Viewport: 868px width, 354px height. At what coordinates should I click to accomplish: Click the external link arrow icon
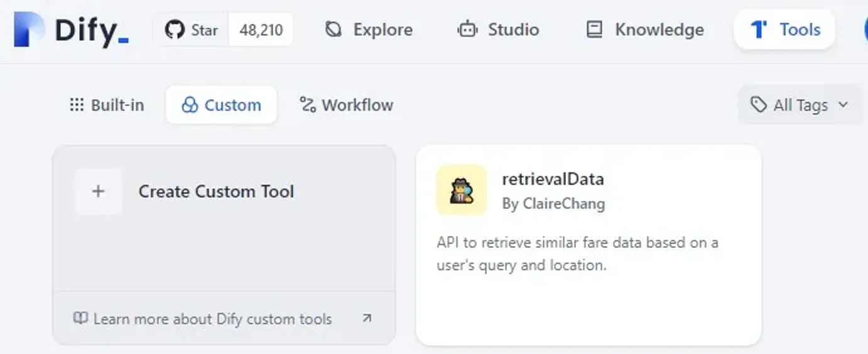(367, 319)
